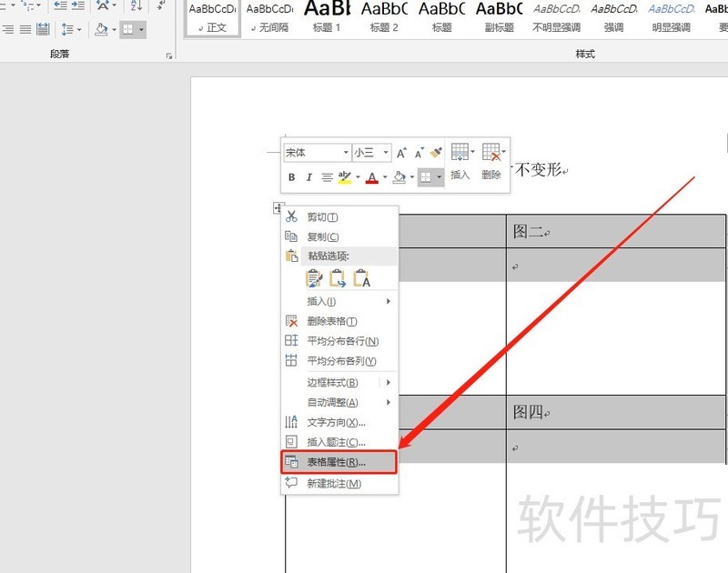Screen dimensions: 728x573
Task: Choose 删除表格(T) from context menu
Action: click(339, 321)
